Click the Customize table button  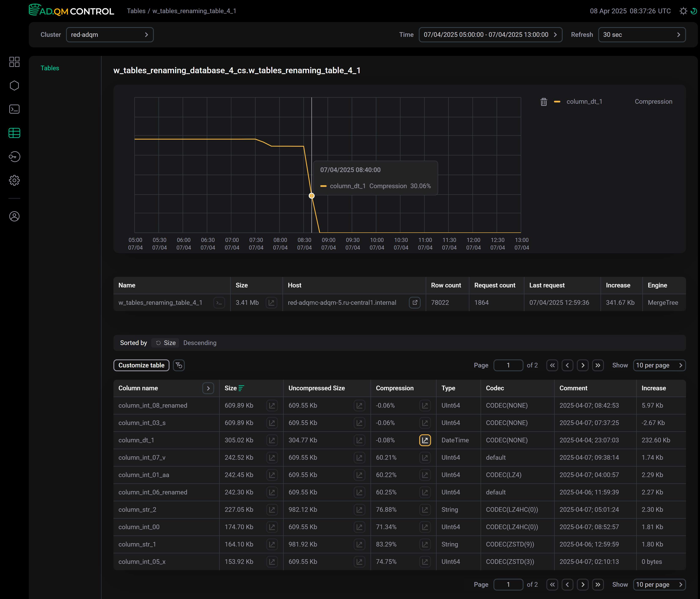(x=141, y=365)
